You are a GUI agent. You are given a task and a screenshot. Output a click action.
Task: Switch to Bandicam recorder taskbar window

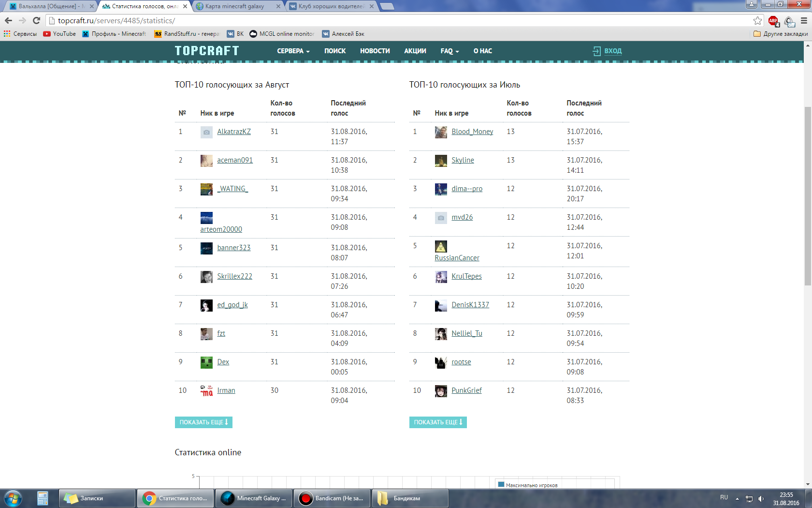tap(332, 498)
